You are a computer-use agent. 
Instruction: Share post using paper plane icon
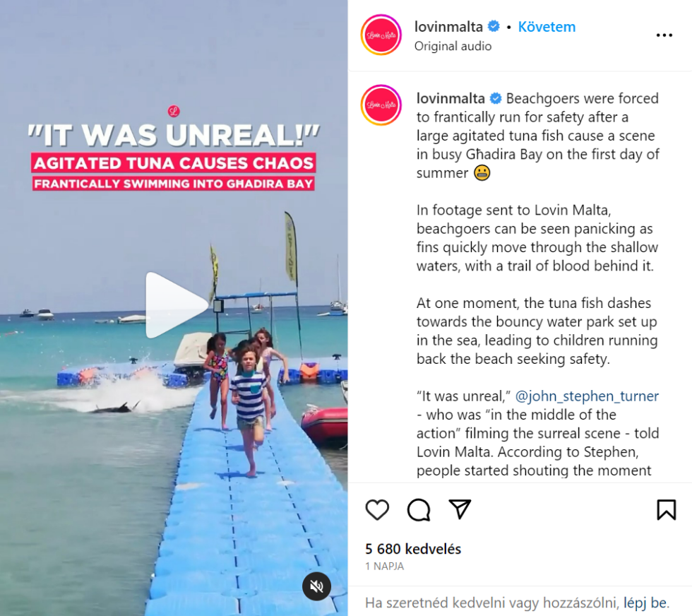click(460, 509)
